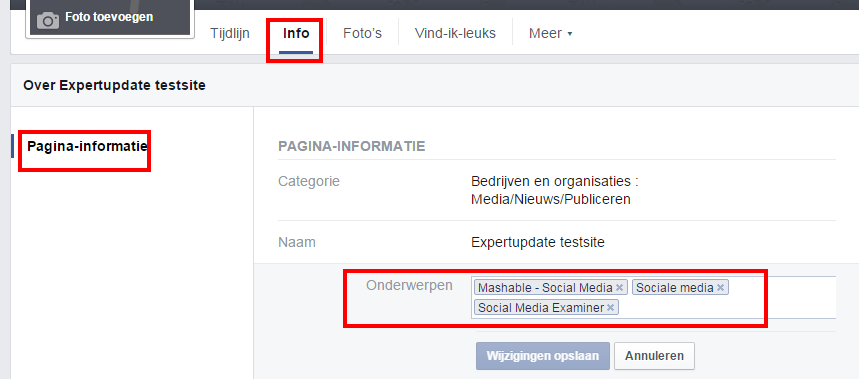Click Foto toevoegen label
This screenshot has height=379, width=859.
coord(109,17)
